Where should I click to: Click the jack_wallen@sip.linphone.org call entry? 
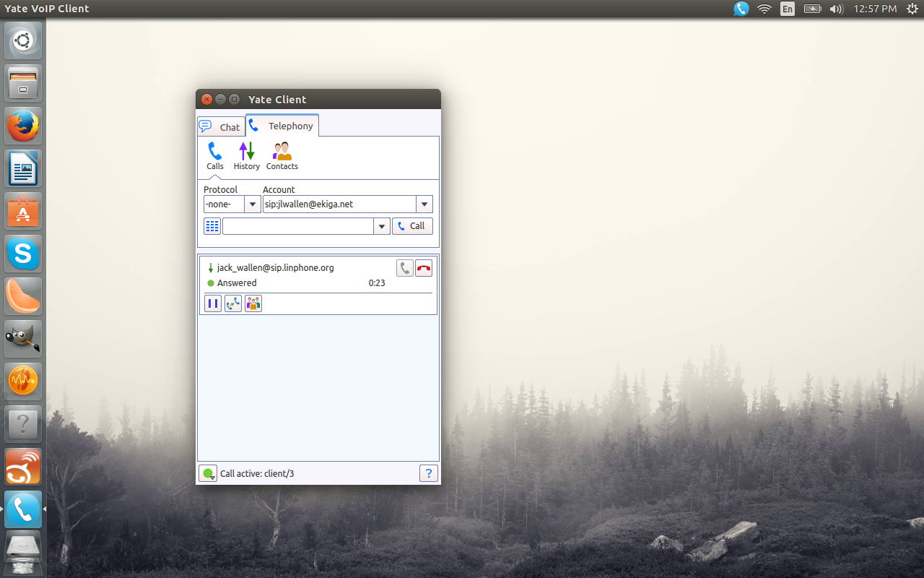pyautogui.click(x=275, y=267)
